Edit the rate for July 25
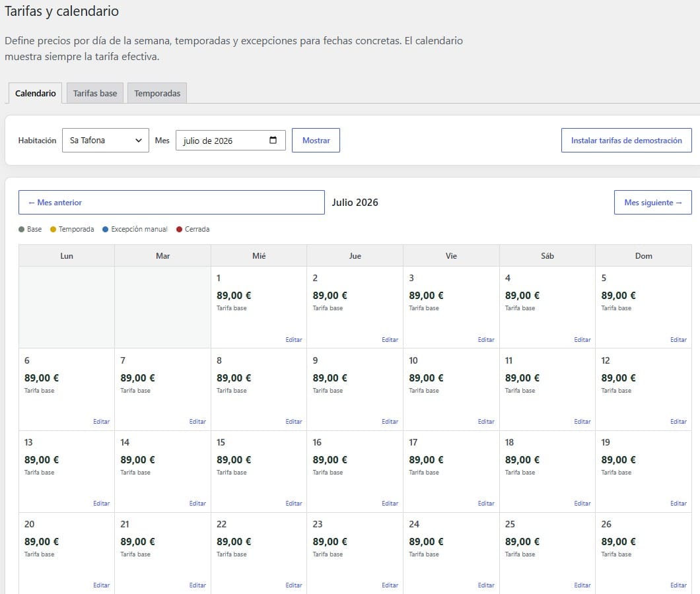700x594 pixels. pos(582,585)
